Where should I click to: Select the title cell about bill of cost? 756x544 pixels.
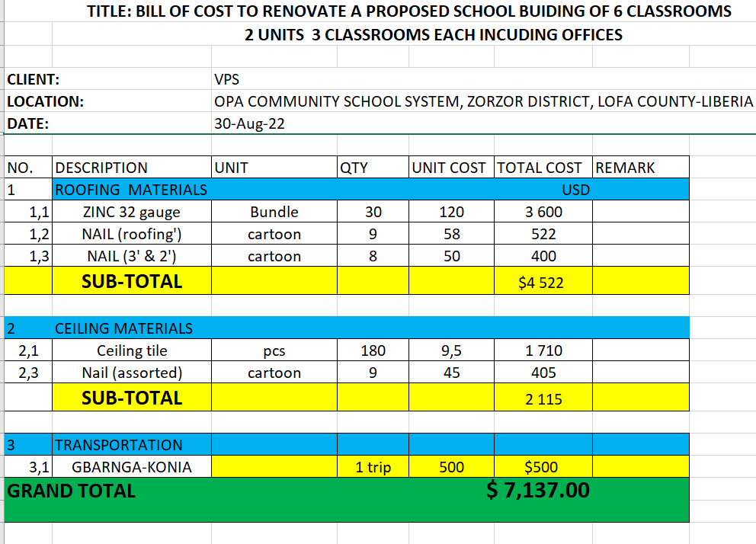pyautogui.click(x=408, y=11)
